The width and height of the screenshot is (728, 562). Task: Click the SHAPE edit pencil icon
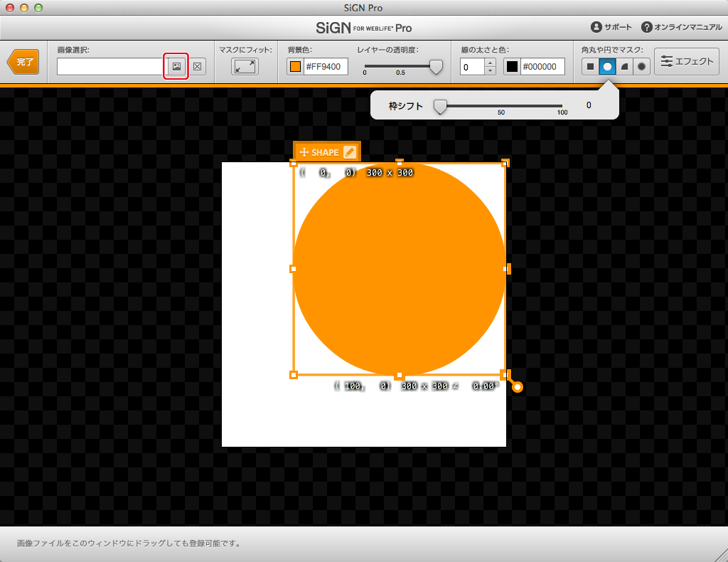coord(350,152)
